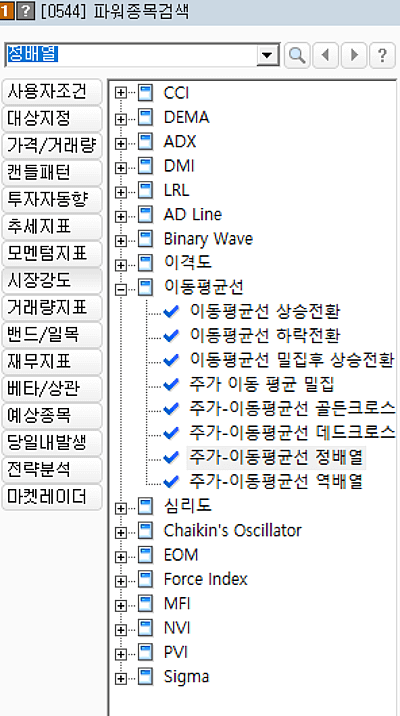
Task: Select the AD Line folder icon
Action: pos(145,215)
